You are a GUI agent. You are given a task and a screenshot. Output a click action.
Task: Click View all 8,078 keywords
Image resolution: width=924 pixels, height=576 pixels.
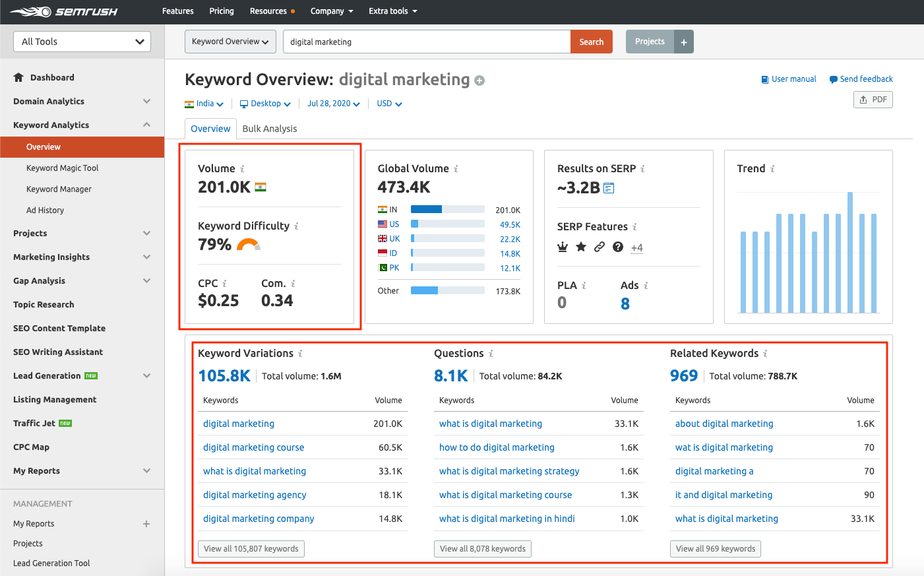482,548
